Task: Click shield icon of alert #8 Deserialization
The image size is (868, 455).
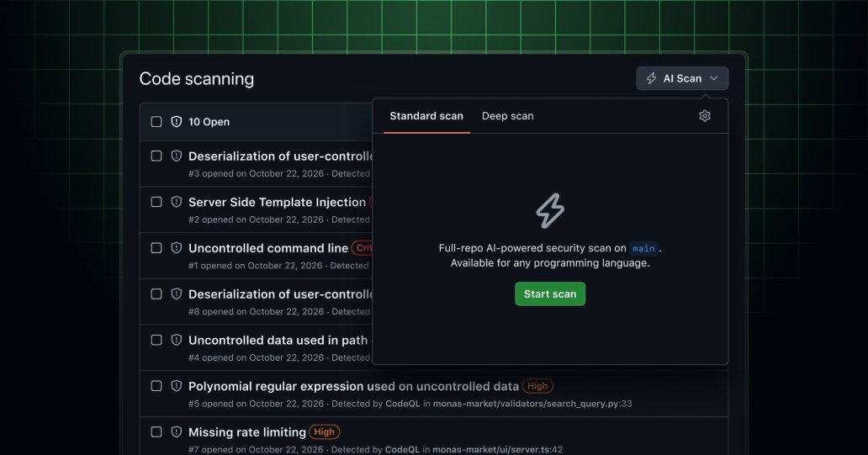Action: click(176, 294)
